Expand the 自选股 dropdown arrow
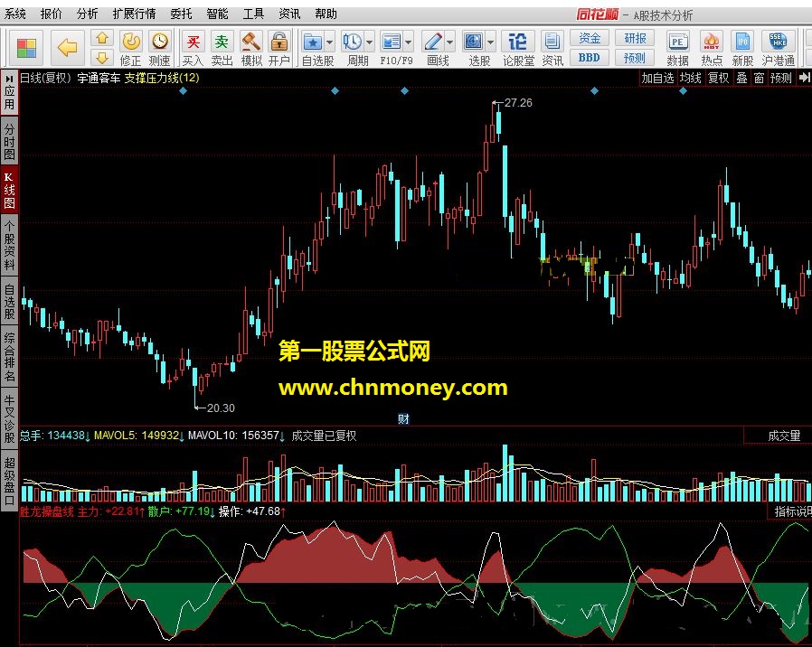Viewport: 812px width, 647px height. 330,42
